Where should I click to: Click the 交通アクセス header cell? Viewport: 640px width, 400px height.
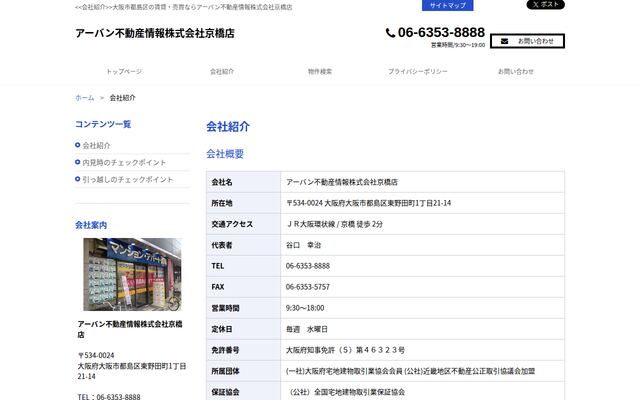click(x=244, y=224)
